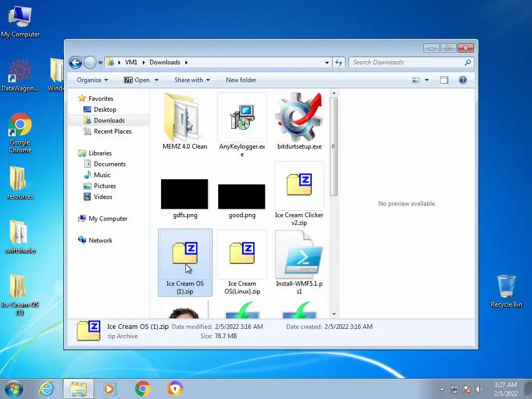Open the Share with menu

point(192,80)
